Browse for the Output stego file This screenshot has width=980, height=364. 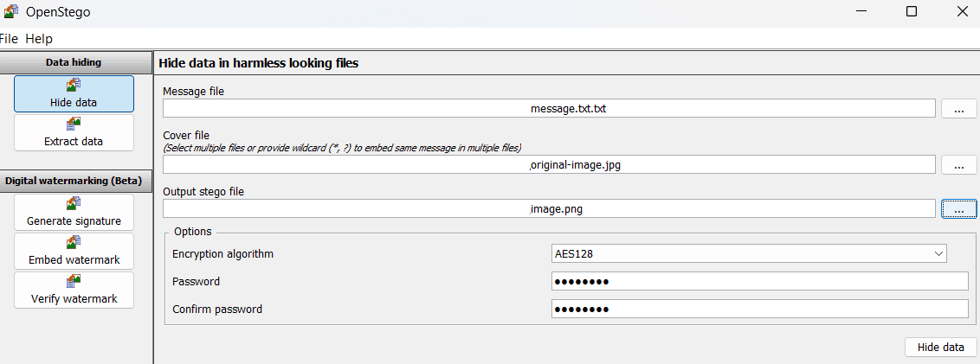tap(958, 209)
